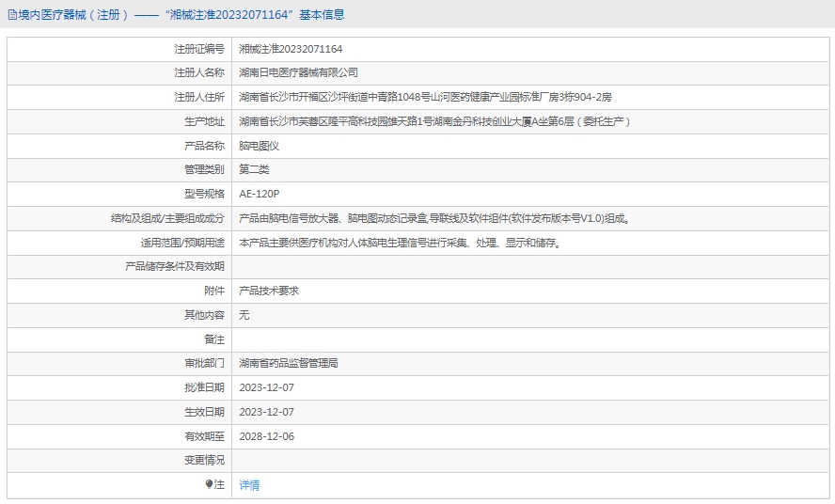Click management category value 第二类
Screen dimensions: 835x504
(254, 170)
